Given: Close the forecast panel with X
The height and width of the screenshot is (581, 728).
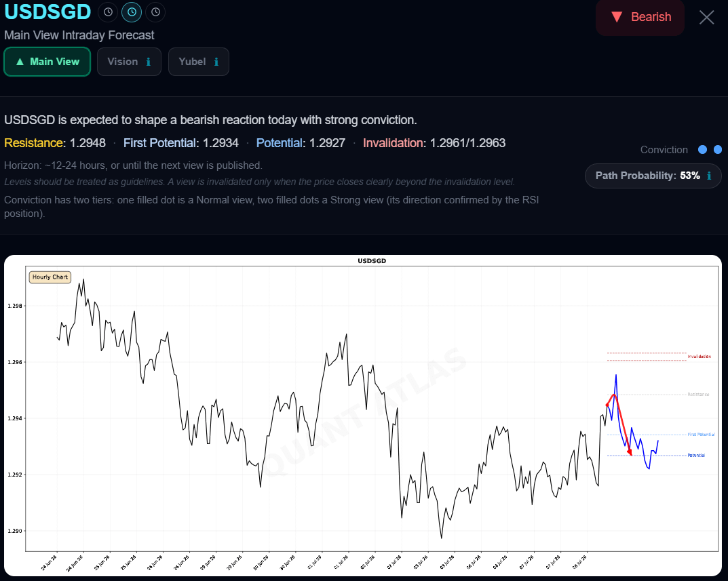Looking at the screenshot, I should [x=707, y=18].
